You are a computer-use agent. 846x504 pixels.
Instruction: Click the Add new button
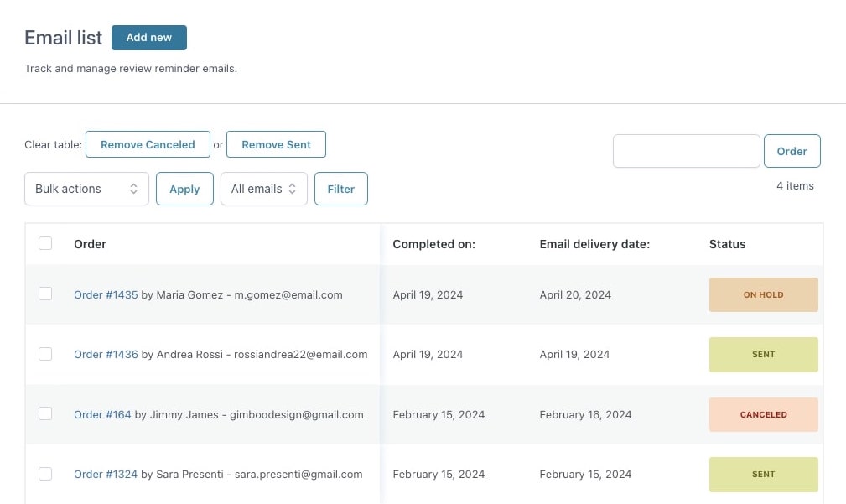pyautogui.click(x=148, y=38)
